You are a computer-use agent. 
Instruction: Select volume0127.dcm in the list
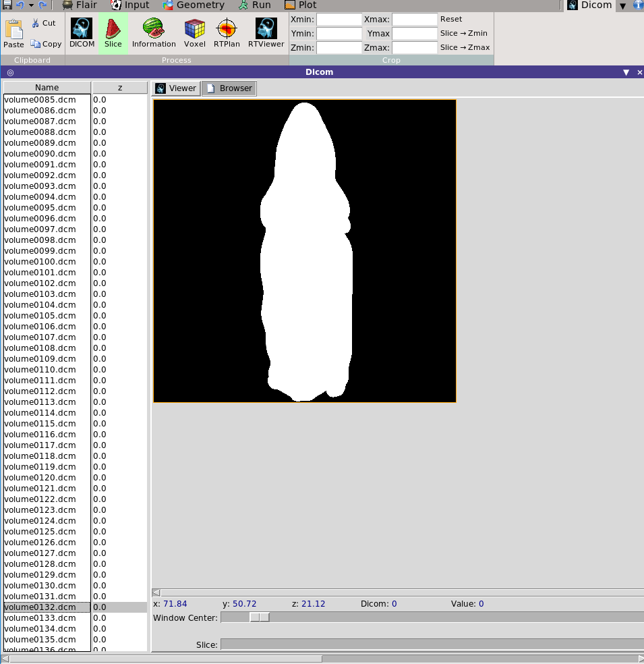[x=47, y=553]
